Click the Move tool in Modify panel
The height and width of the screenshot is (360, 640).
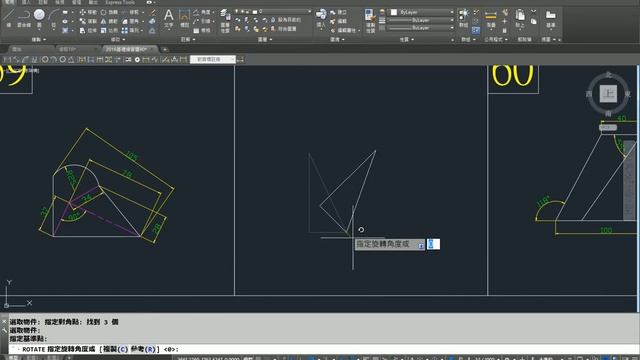88,12
